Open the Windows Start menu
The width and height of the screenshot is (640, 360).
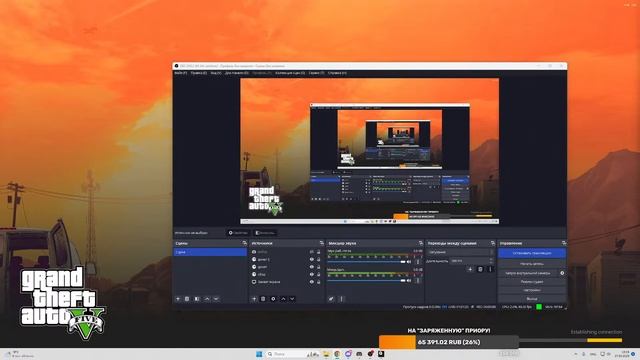259,354
